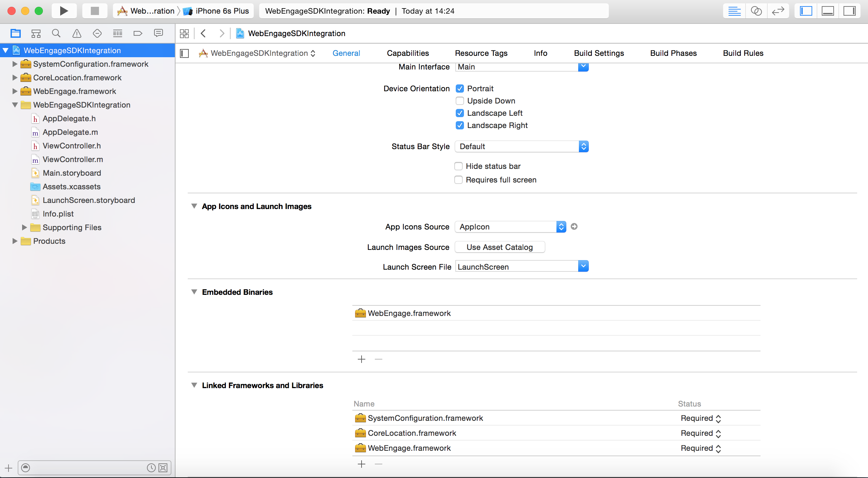Image resolution: width=868 pixels, height=478 pixels.
Task: Expand the Products folder
Action: click(15, 241)
